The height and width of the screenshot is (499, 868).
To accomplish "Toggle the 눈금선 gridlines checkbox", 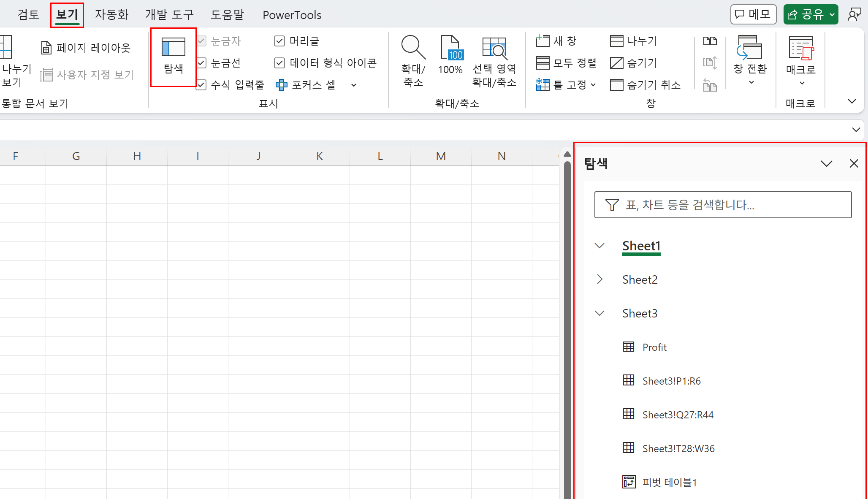I will coord(201,63).
